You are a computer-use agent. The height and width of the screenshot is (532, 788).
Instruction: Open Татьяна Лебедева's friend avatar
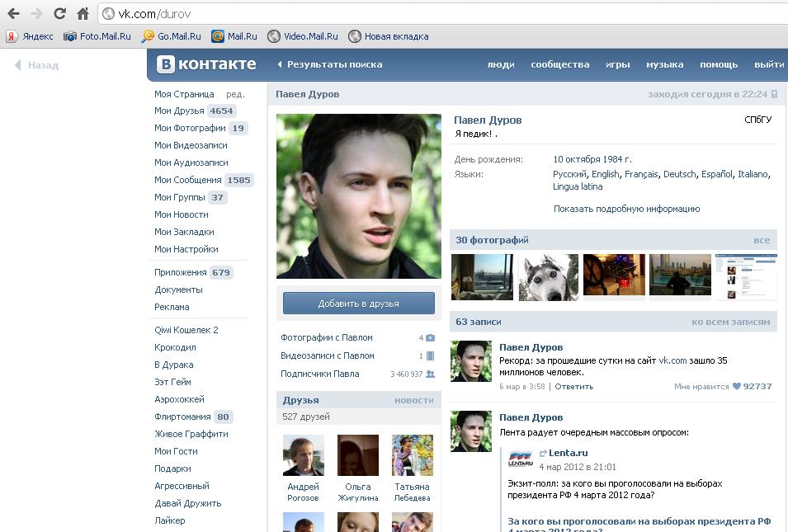(412, 455)
